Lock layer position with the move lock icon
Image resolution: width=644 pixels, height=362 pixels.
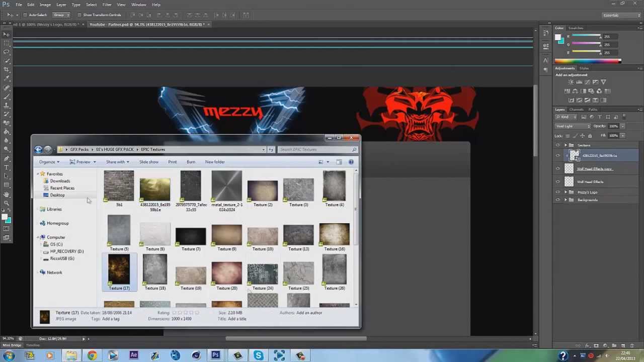pyautogui.click(x=584, y=136)
